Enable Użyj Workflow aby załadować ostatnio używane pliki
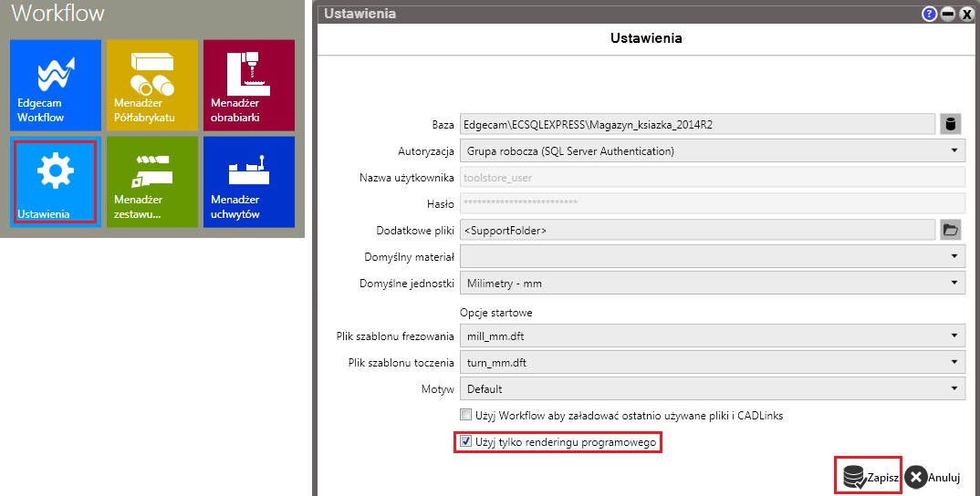 pos(465,415)
